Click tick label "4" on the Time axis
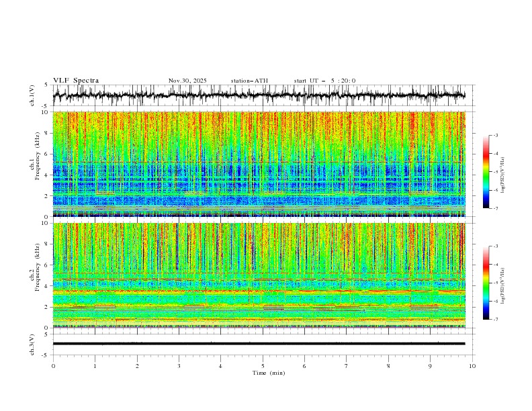 [220, 366]
